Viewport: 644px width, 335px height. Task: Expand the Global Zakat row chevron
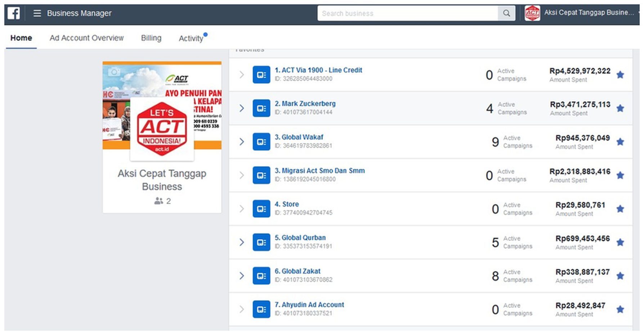pyautogui.click(x=242, y=276)
